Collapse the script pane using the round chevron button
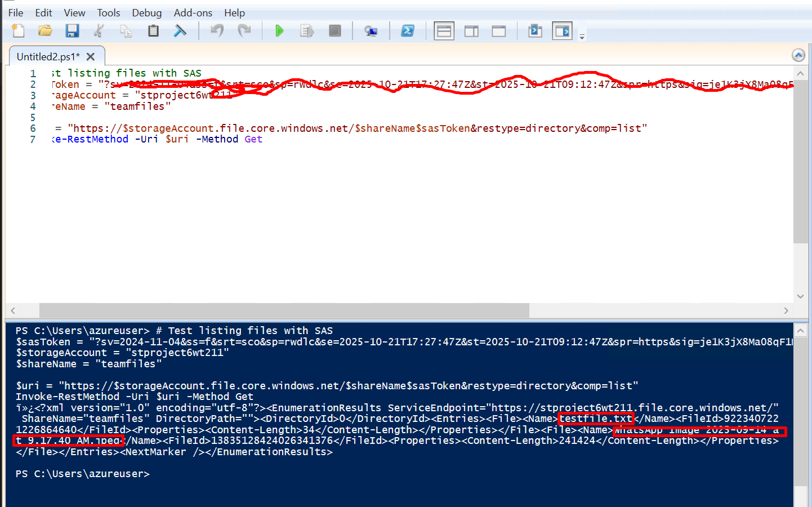Image resolution: width=812 pixels, height=507 pixels. coord(798,55)
